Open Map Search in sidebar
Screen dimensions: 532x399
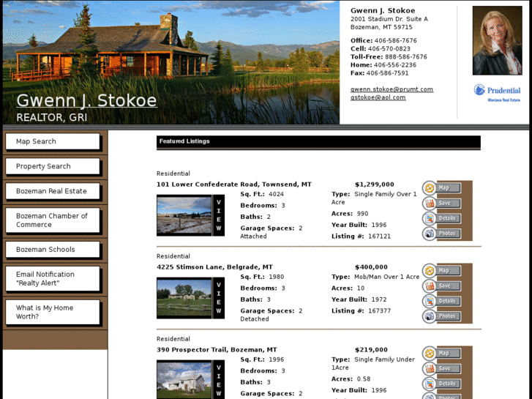[53, 141]
